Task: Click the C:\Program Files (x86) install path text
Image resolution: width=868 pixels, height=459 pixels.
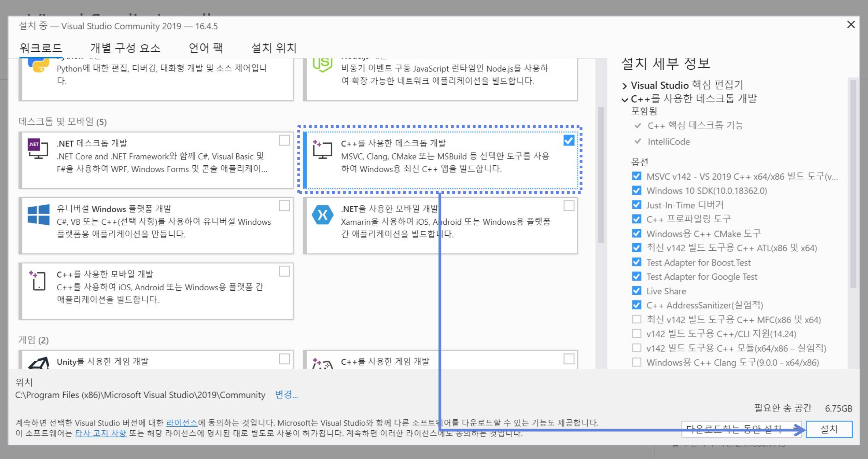Action: click(x=140, y=395)
